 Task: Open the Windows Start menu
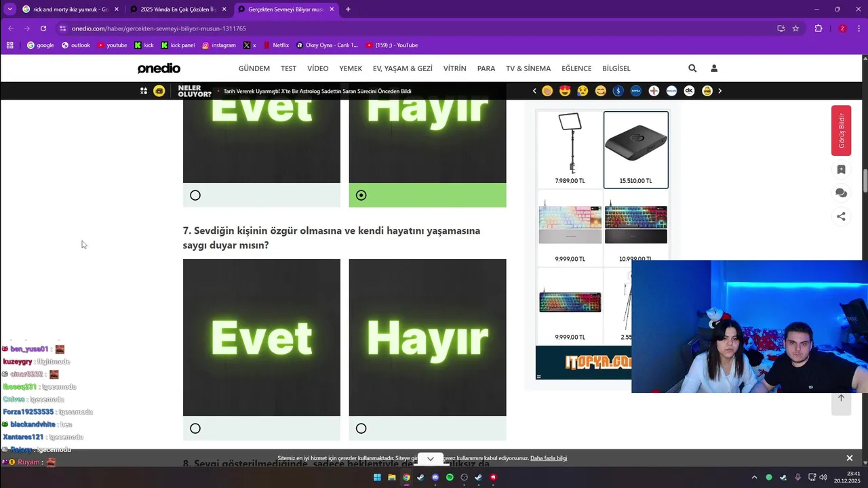[x=377, y=477]
